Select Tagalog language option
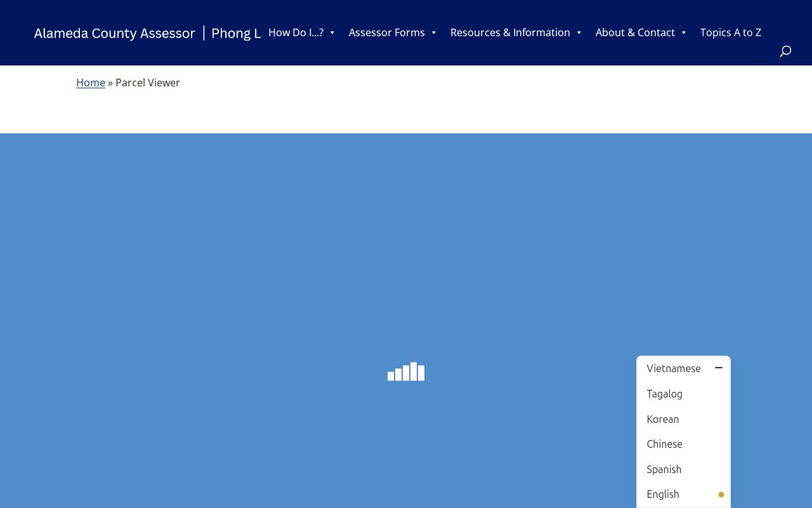812x508 pixels. (x=665, y=394)
